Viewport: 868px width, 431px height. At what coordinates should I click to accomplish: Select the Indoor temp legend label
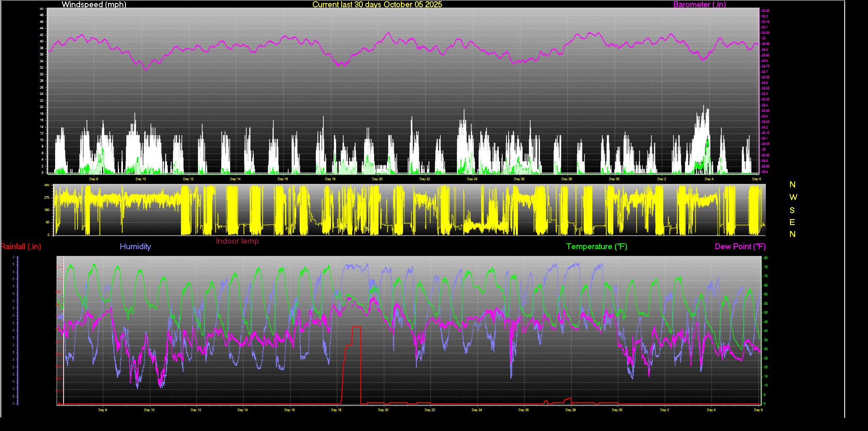[x=237, y=241]
